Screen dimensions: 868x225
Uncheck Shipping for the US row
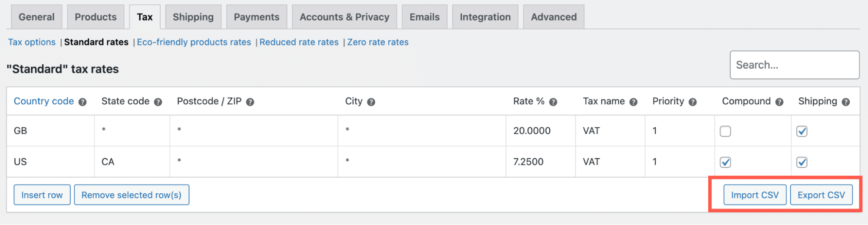[802, 162]
